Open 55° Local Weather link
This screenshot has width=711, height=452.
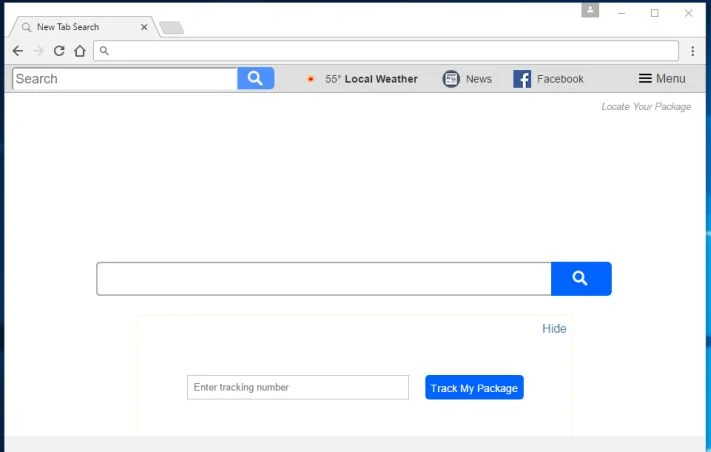tap(371, 79)
